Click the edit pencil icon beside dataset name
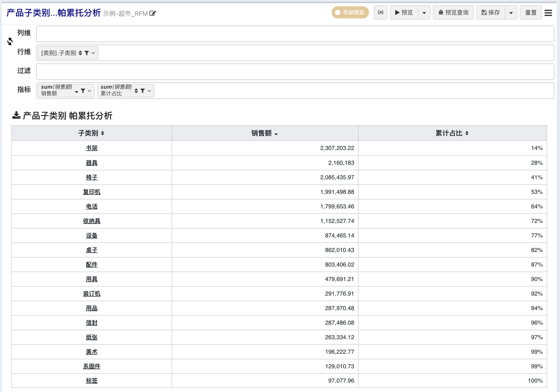 (152, 13)
